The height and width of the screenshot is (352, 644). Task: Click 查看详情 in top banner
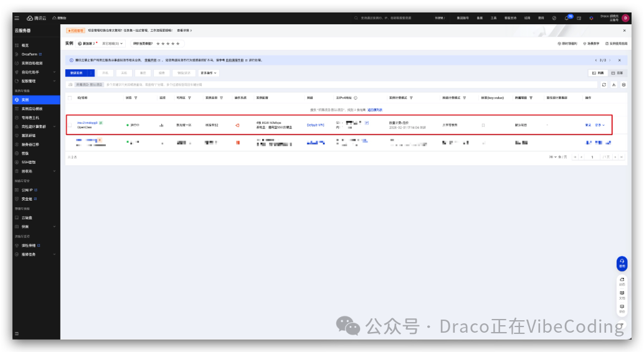[184, 31]
